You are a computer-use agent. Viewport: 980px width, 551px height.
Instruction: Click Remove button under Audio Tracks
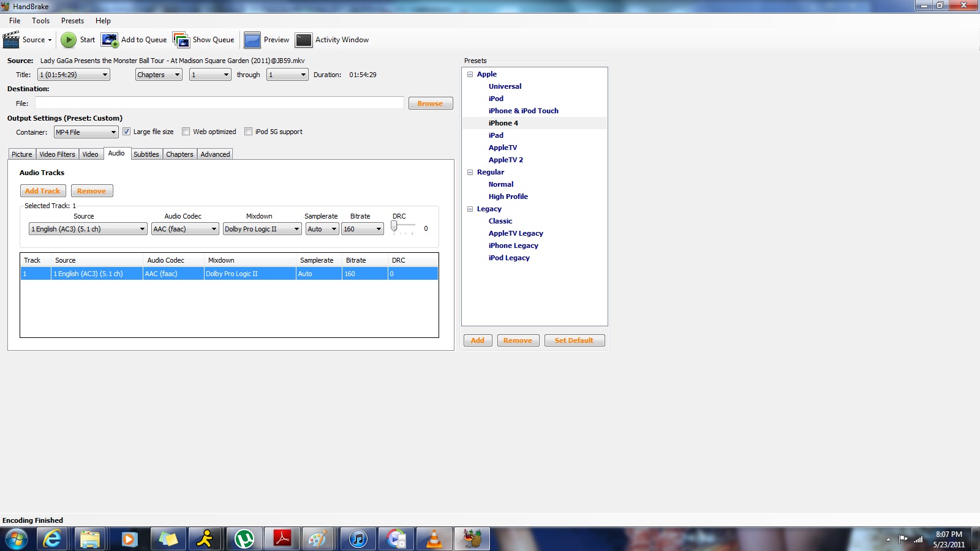pyautogui.click(x=92, y=191)
